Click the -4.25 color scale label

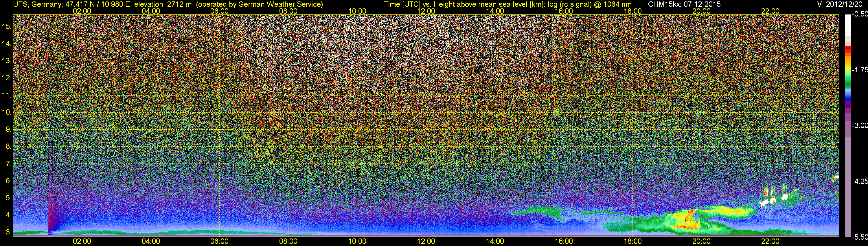pos(860,181)
